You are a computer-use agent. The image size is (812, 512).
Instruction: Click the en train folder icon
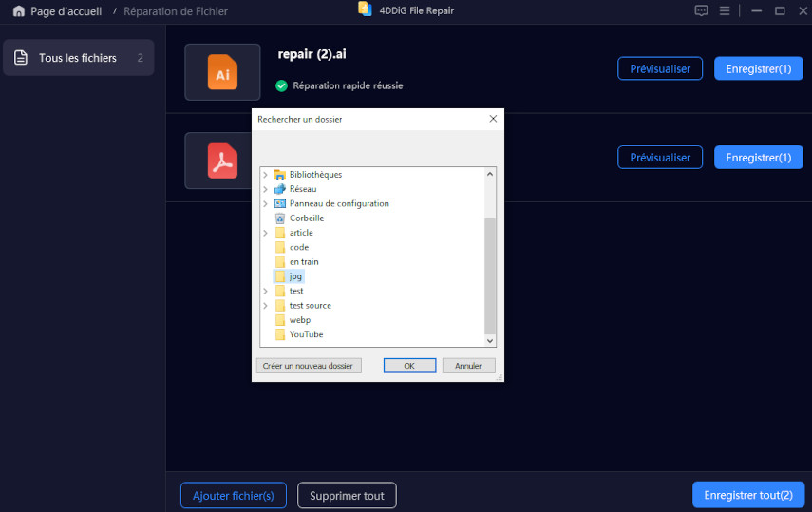[280, 262]
